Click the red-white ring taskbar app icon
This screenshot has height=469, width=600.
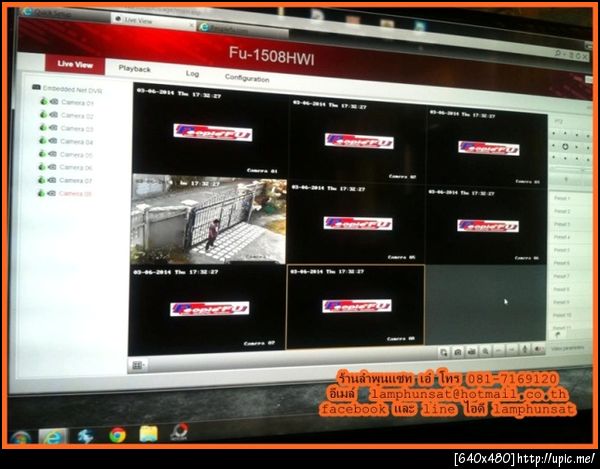point(179,432)
